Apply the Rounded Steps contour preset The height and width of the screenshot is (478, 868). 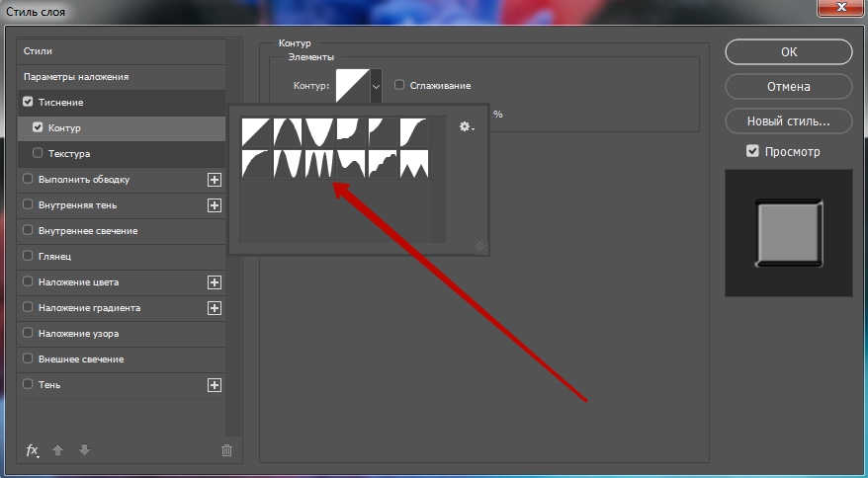coord(383,164)
